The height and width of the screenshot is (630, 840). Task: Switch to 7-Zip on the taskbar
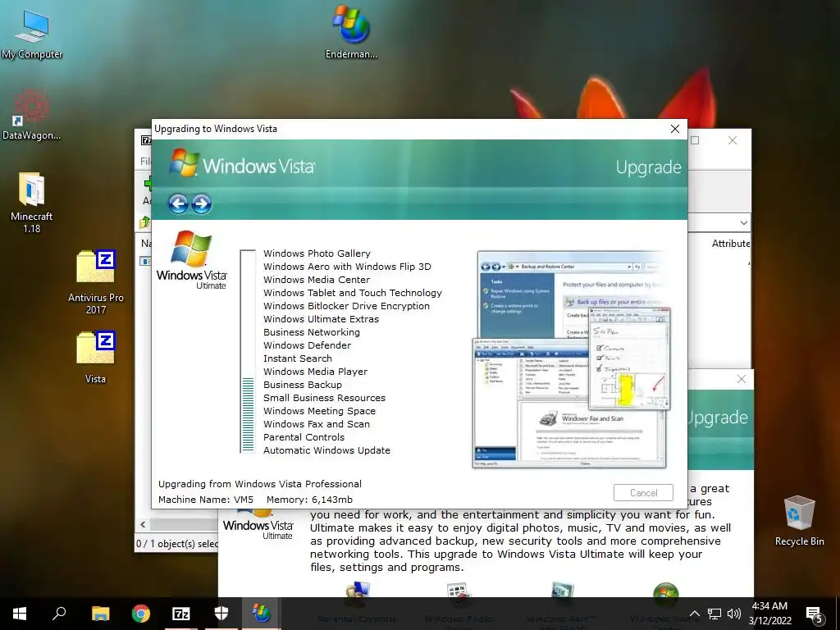(x=181, y=614)
